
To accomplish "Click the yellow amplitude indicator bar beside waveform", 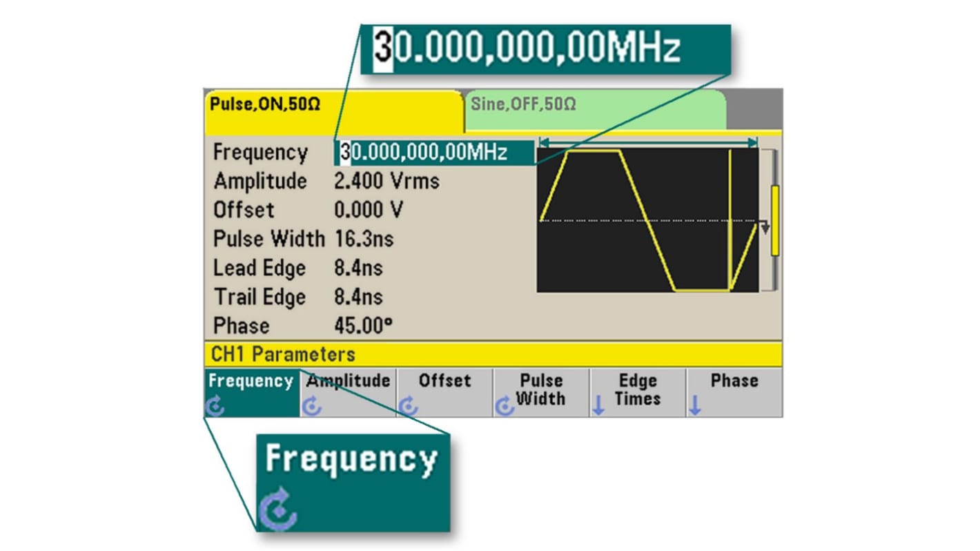I will 775,221.
